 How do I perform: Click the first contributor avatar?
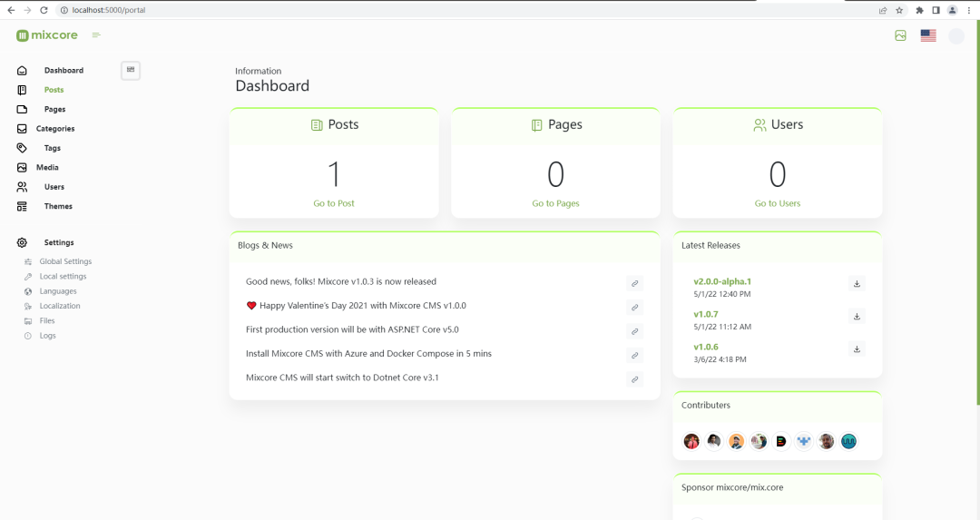tap(691, 441)
